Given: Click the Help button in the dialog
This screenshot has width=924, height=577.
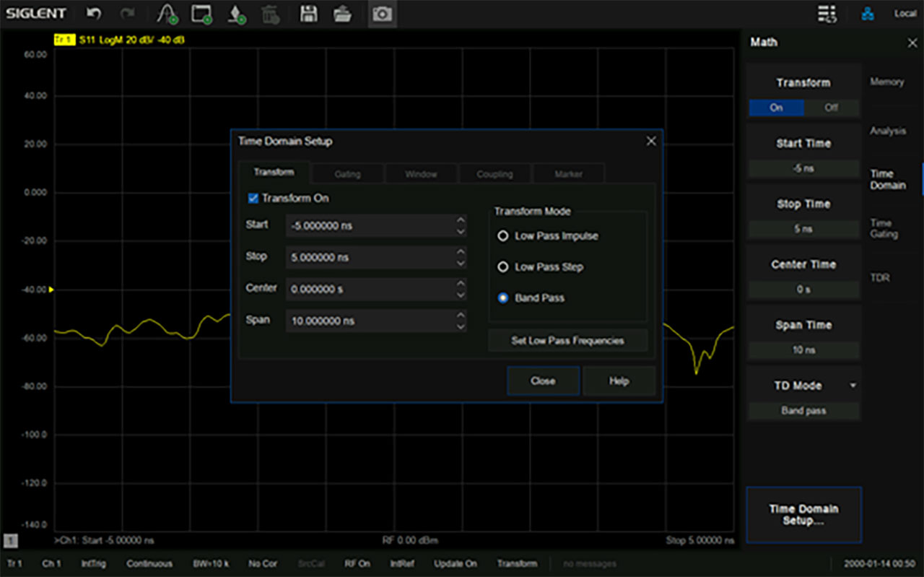Looking at the screenshot, I should click(x=619, y=381).
